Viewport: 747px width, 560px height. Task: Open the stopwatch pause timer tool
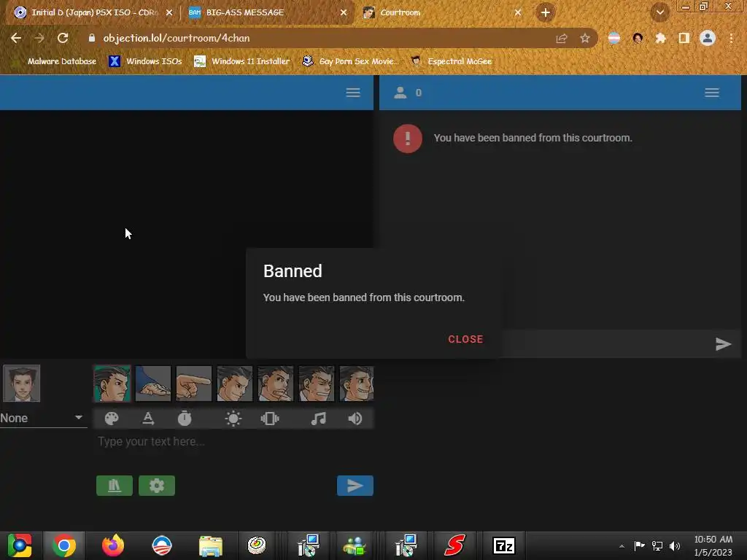185,419
